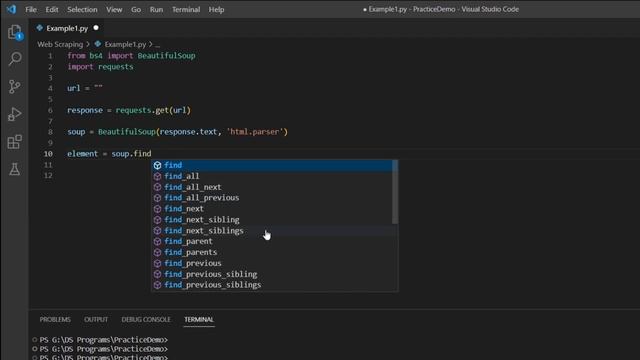This screenshot has width=640, height=360.
Task: Select the Example1.py editor tab
Action: click(67, 28)
